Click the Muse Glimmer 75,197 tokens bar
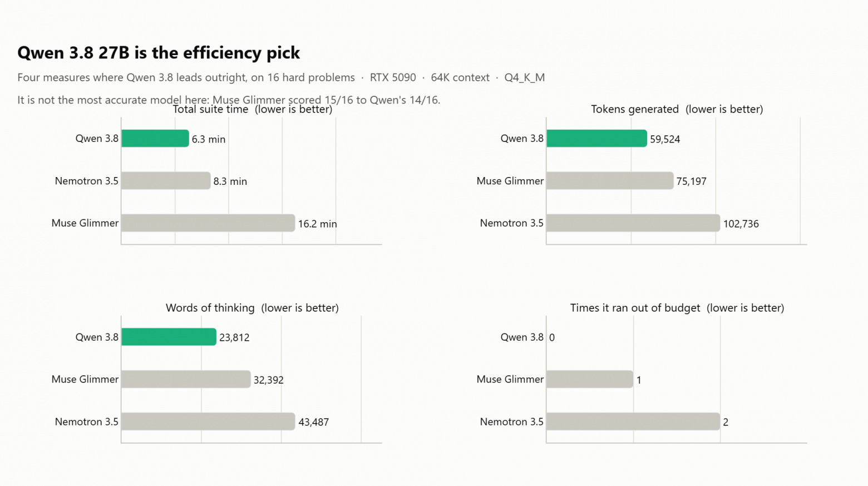The height and width of the screenshot is (486, 868). [x=610, y=180]
